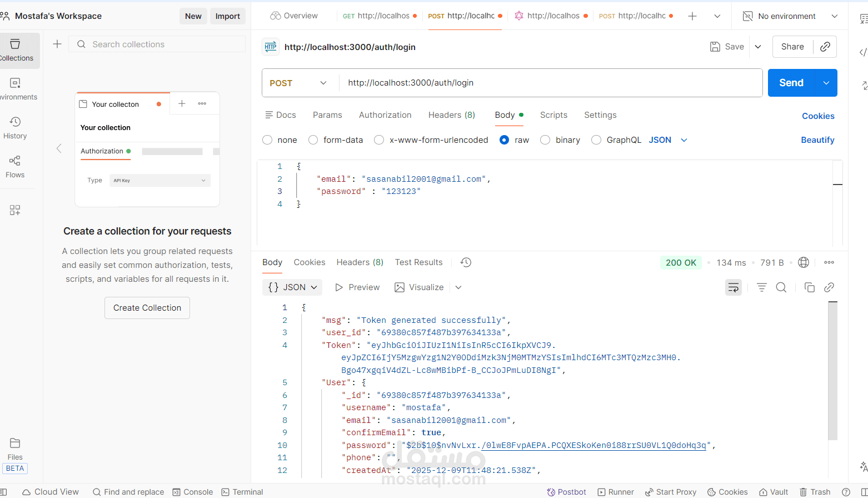
Task: Open the request Settings tab
Action: tap(600, 115)
